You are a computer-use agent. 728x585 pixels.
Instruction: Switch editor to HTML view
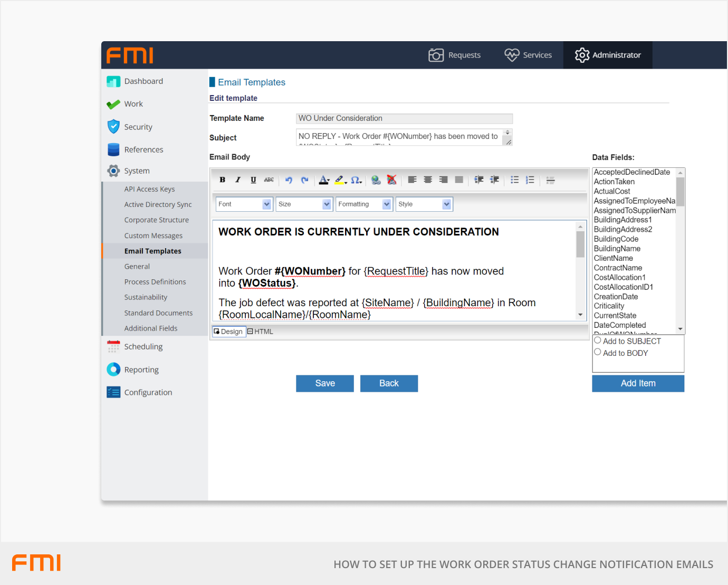pyautogui.click(x=261, y=332)
